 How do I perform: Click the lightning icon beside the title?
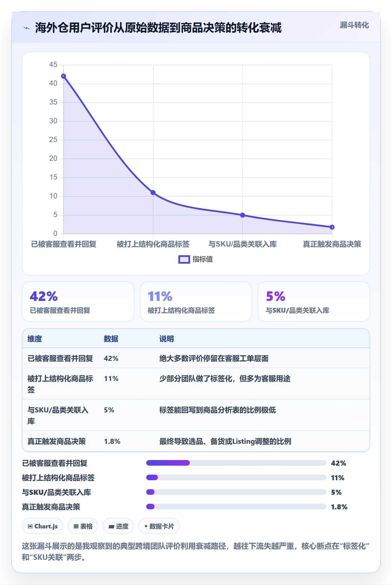pos(27,28)
